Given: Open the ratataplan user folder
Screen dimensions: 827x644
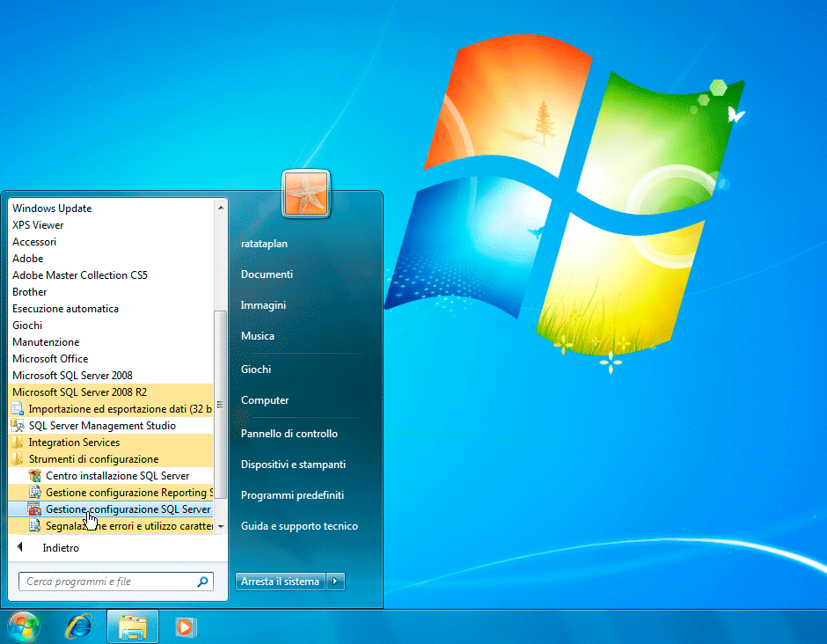Looking at the screenshot, I should (264, 244).
